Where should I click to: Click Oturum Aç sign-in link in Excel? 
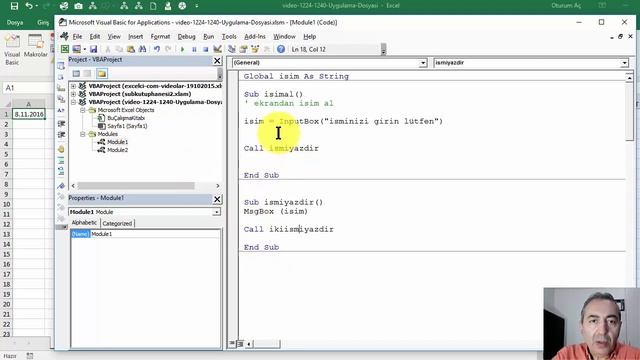click(x=566, y=6)
